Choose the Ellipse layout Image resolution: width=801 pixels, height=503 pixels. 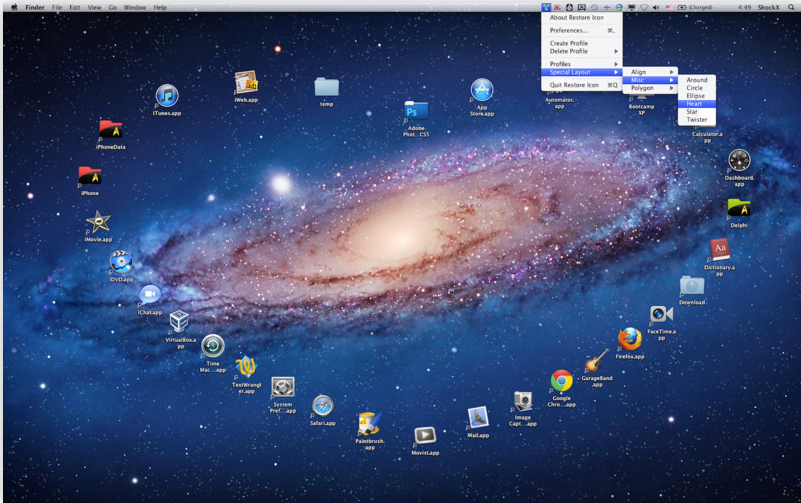pyautogui.click(x=697, y=95)
